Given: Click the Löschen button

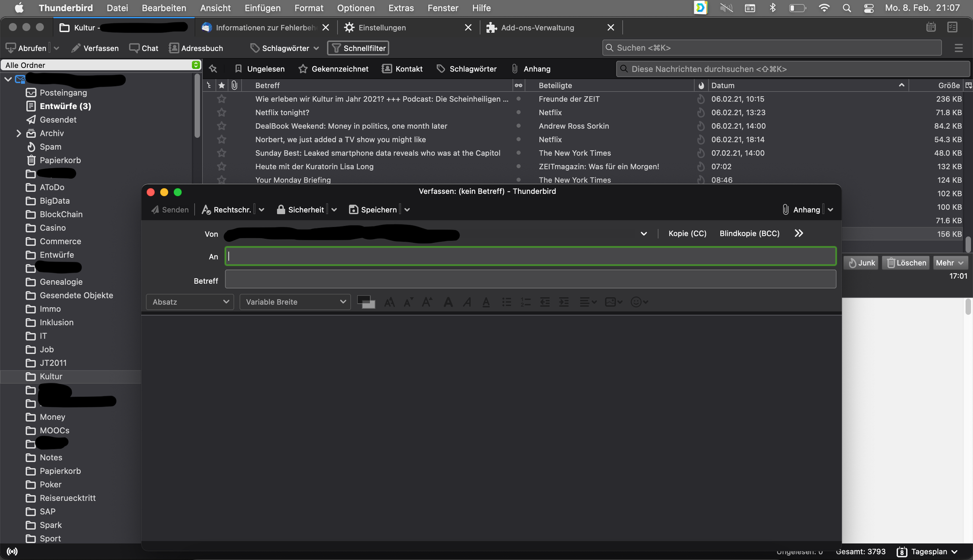Looking at the screenshot, I should [906, 263].
